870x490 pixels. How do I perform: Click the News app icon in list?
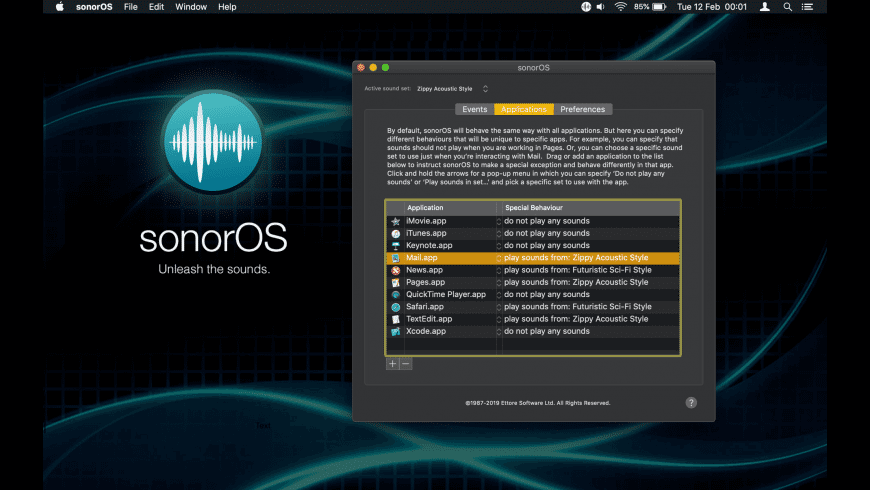[396, 270]
